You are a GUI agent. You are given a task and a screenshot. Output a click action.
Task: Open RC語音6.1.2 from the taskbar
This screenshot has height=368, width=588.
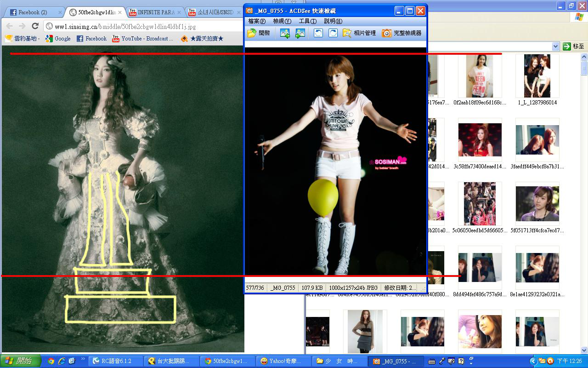116,361
